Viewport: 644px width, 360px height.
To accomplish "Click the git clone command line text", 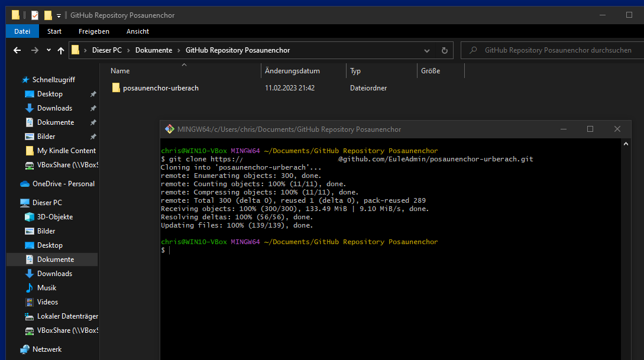I will click(x=347, y=159).
